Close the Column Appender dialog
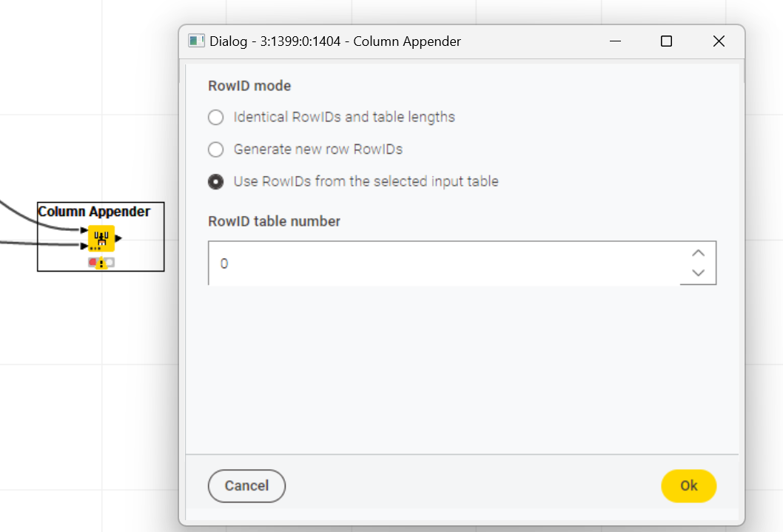Image resolution: width=783 pixels, height=532 pixels. [x=719, y=41]
